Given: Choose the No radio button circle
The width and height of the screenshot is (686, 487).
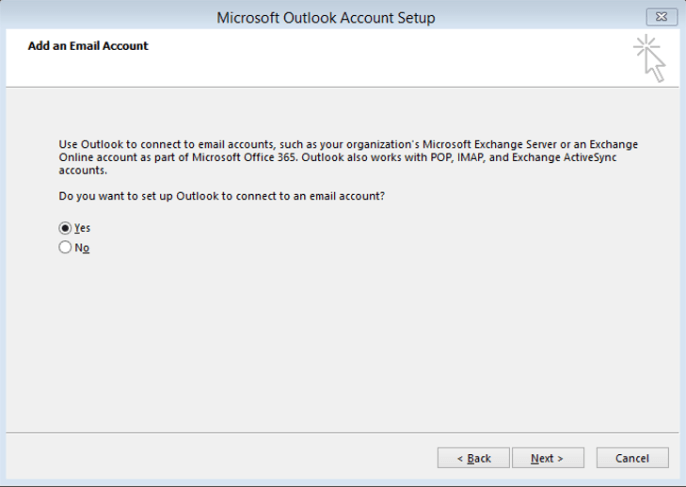Looking at the screenshot, I should coord(66,248).
